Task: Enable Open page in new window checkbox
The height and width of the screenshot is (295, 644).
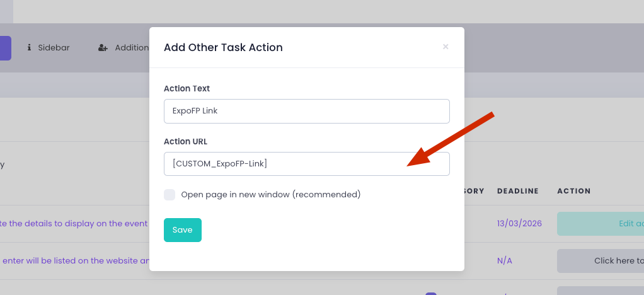Action: pyautogui.click(x=170, y=195)
